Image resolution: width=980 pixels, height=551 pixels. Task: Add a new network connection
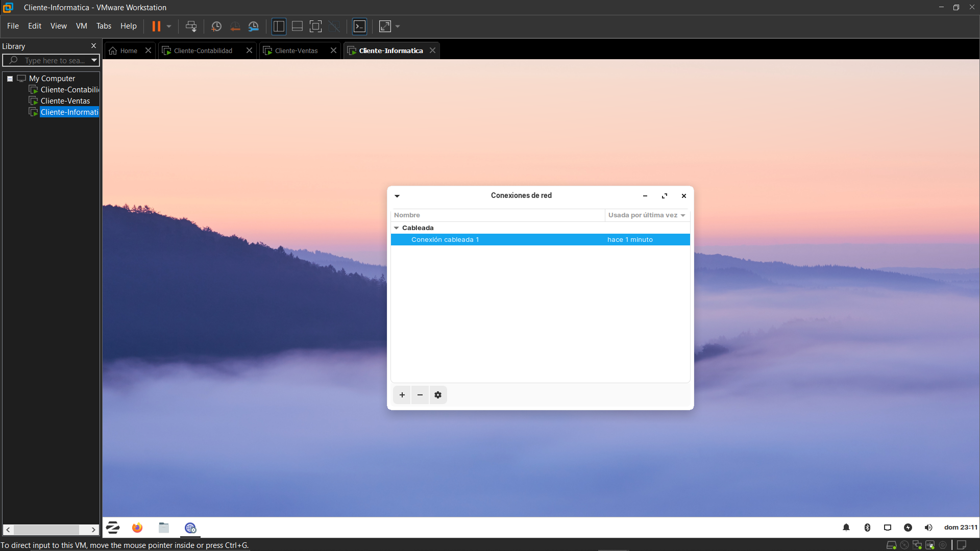click(402, 395)
